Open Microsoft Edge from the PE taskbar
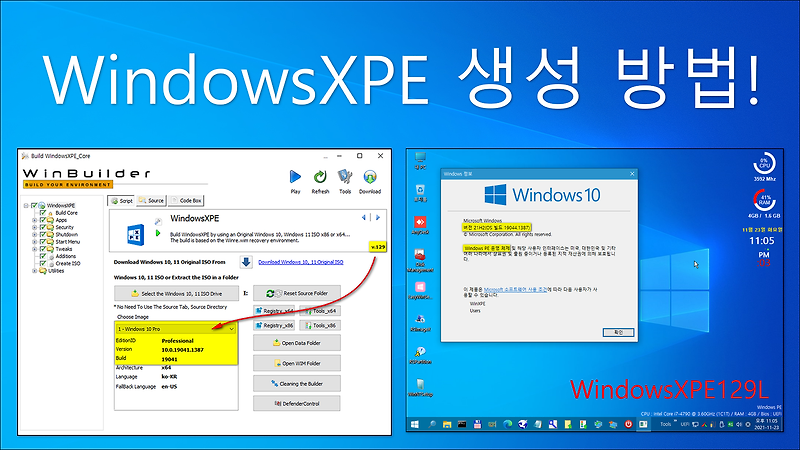Screen dimensions: 800x450 [508, 424]
